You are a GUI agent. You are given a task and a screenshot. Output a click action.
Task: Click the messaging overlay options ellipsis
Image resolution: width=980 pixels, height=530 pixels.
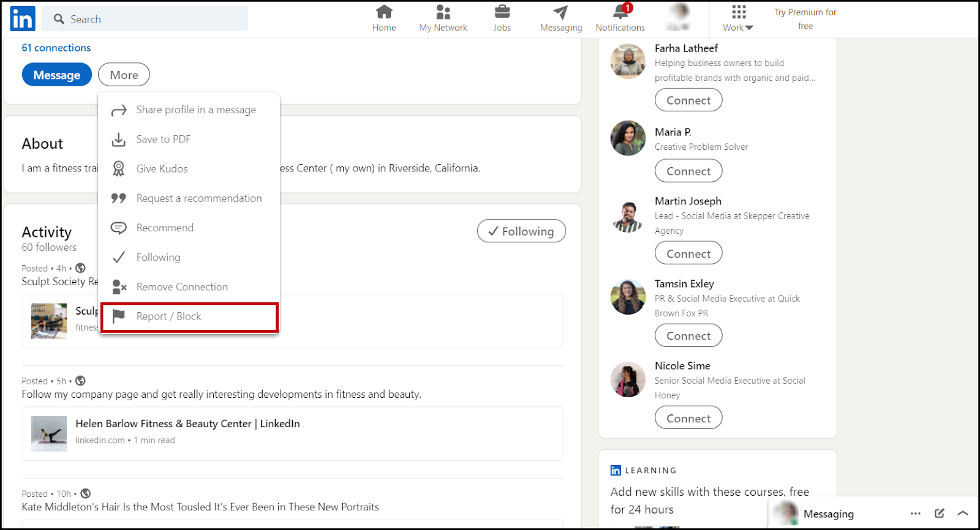[916, 513]
